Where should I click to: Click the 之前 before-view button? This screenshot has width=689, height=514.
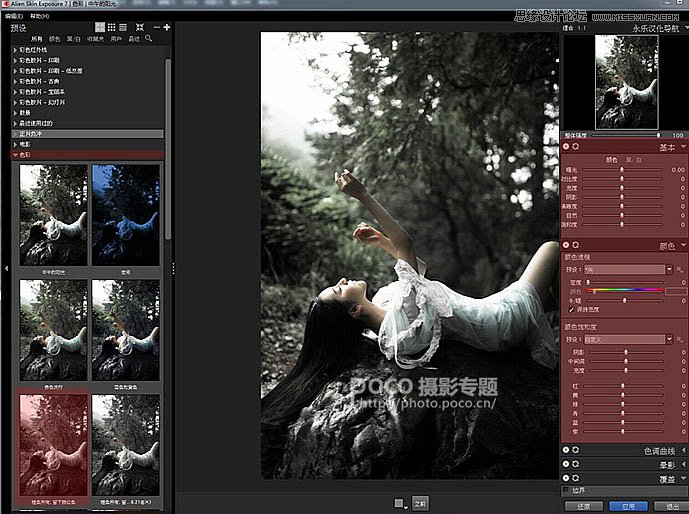coord(420,503)
